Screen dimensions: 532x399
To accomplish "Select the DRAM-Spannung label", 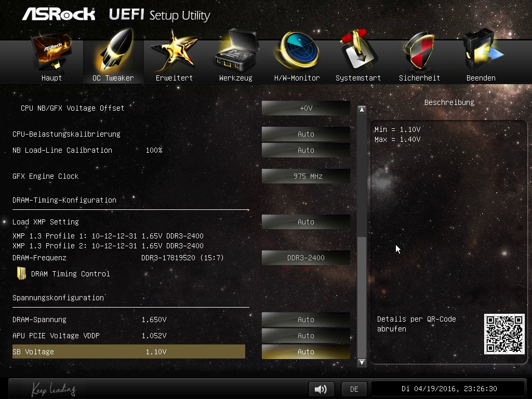I will pyautogui.click(x=39, y=320).
